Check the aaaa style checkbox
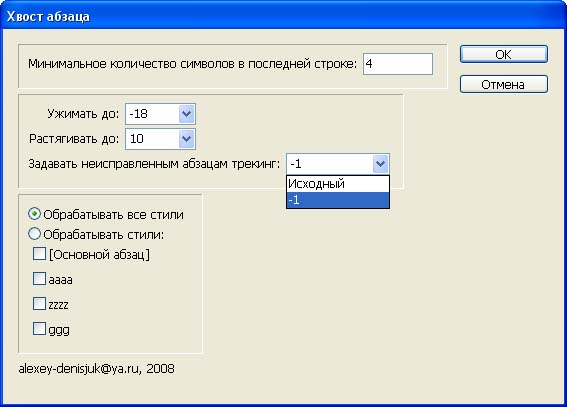This screenshot has height=407, width=567. pyautogui.click(x=39, y=279)
